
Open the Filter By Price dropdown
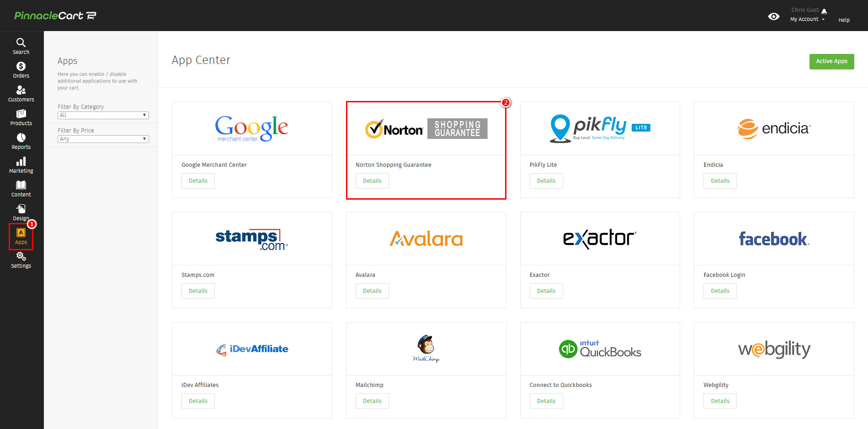click(x=103, y=139)
